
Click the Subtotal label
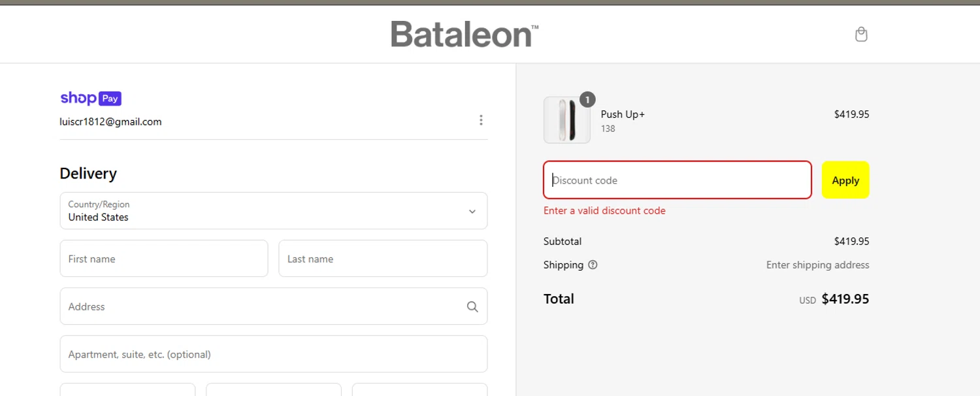tap(563, 241)
